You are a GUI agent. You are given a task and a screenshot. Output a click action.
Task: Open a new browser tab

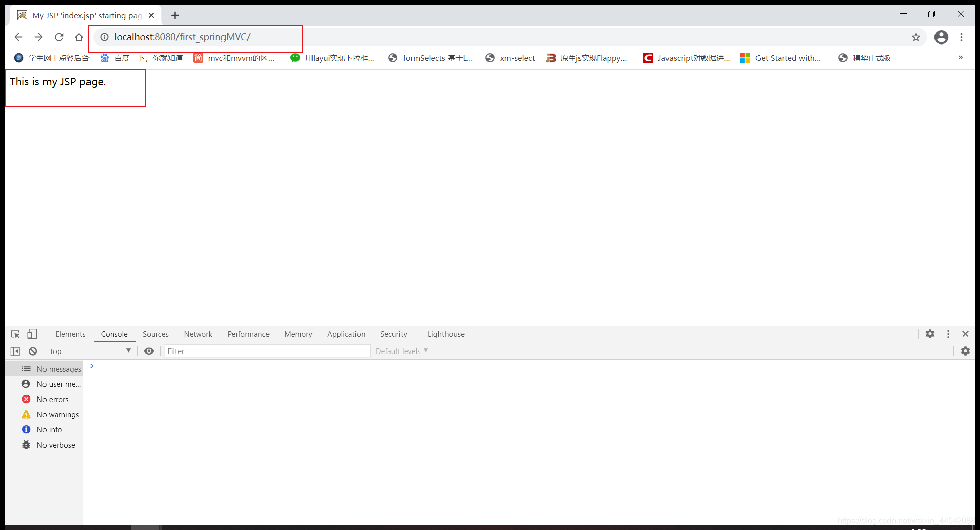(x=175, y=15)
